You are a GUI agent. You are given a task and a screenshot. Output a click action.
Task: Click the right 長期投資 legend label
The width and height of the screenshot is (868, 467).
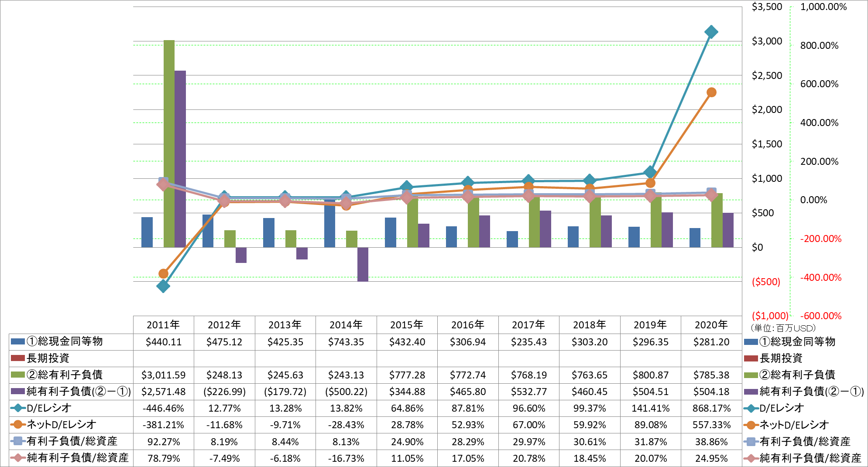click(x=781, y=358)
